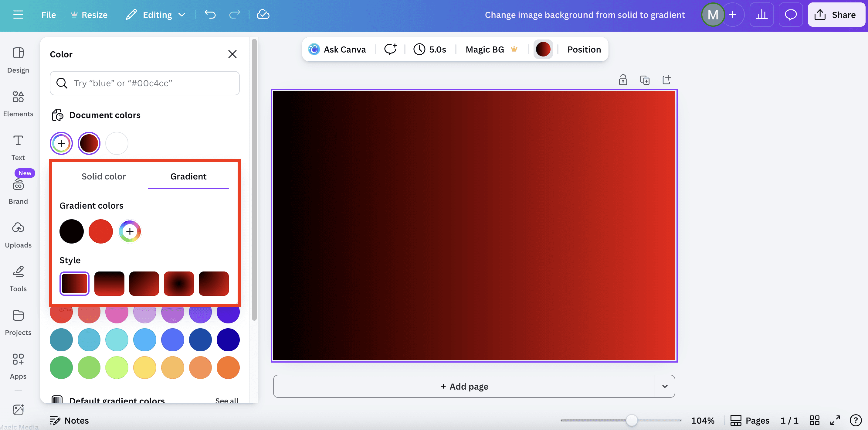Click the add collaborator plus icon
Viewport: 868px width, 430px height.
(733, 15)
